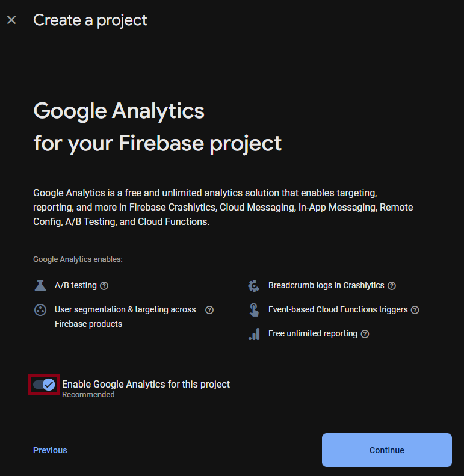Click the Free unlimited reporting text

pos(313,333)
